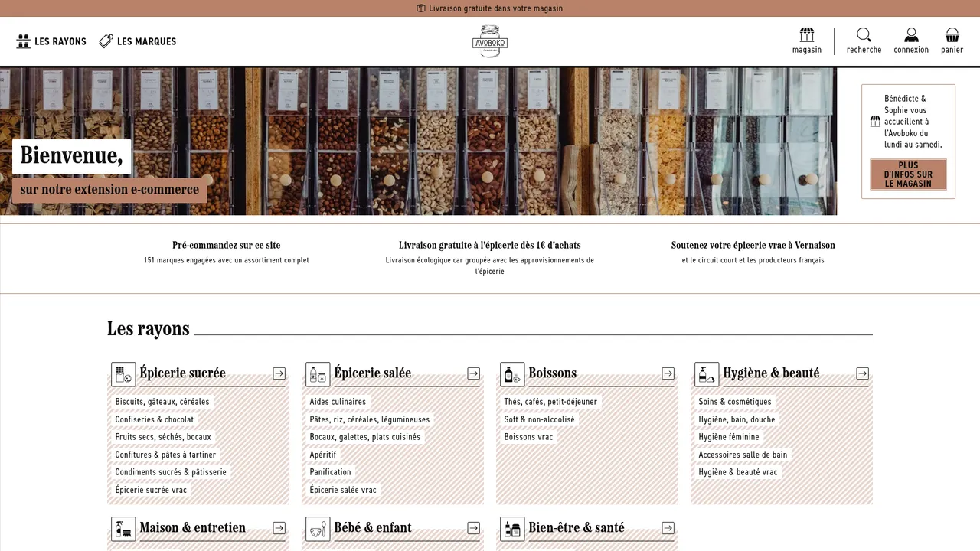This screenshot has height=551, width=980.
Task: Click the arrow next to Maison & entretien
Action: (279, 528)
